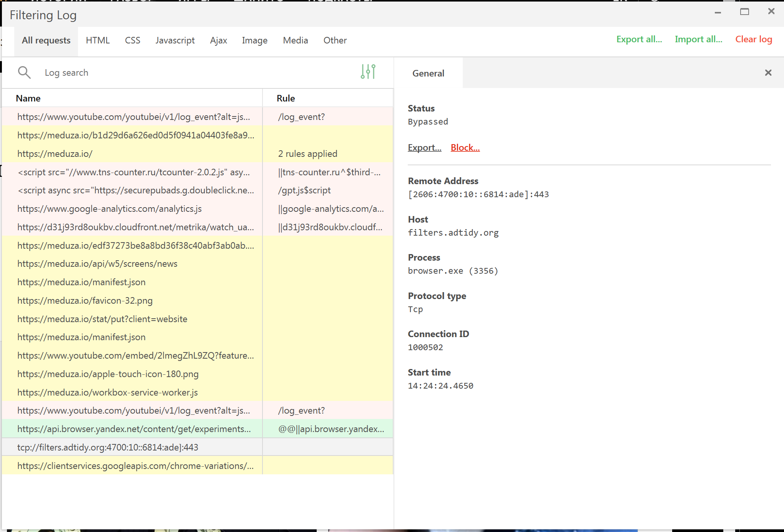Viewport: 784px width, 532px height.
Task: Open the Image filter tab
Action: click(x=254, y=40)
